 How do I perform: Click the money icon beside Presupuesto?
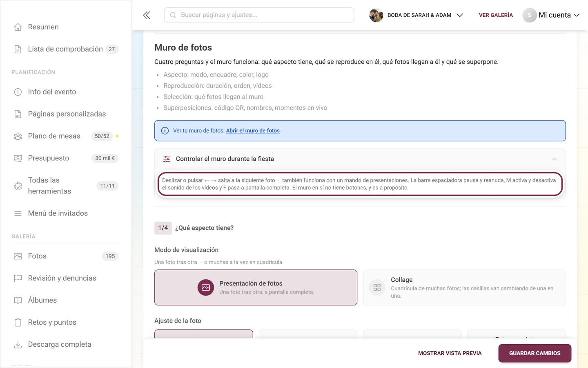point(18,158)
